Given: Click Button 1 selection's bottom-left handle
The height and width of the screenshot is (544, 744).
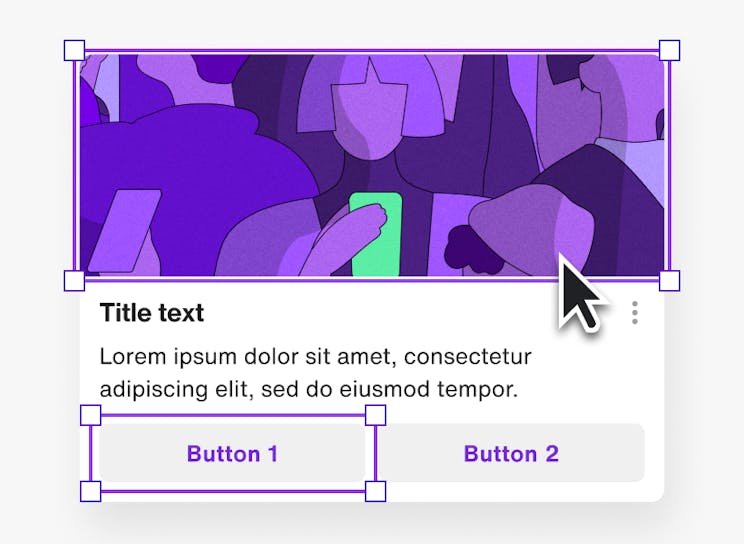Looking at the screenshot, I should click(90, 491).
